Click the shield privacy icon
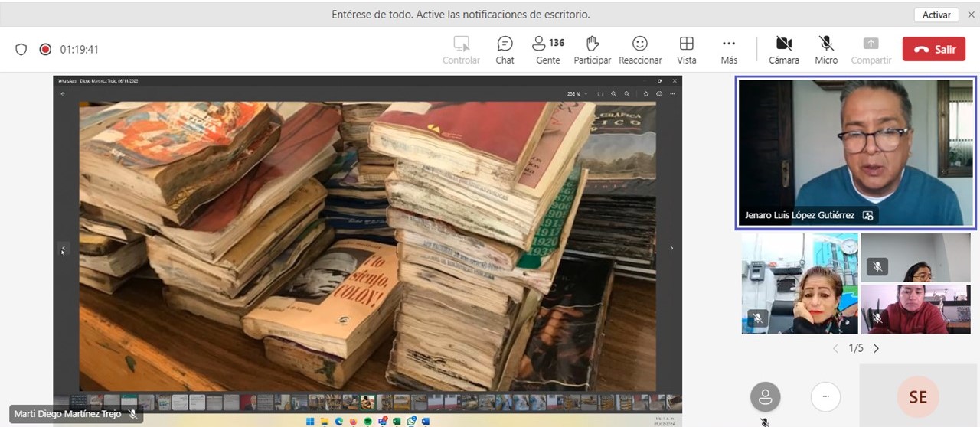The image size is (980, 427). 21,50
